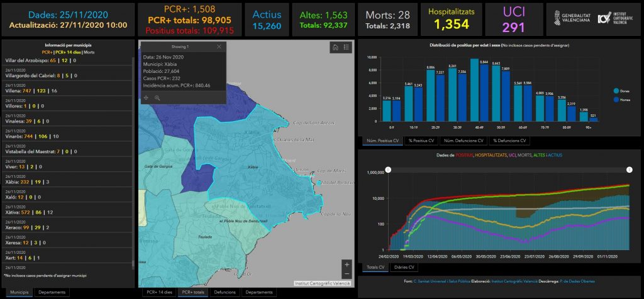644x299 pixels.
Task: Show the % Positius CV chart tab
Action: (x=419, y=141)
